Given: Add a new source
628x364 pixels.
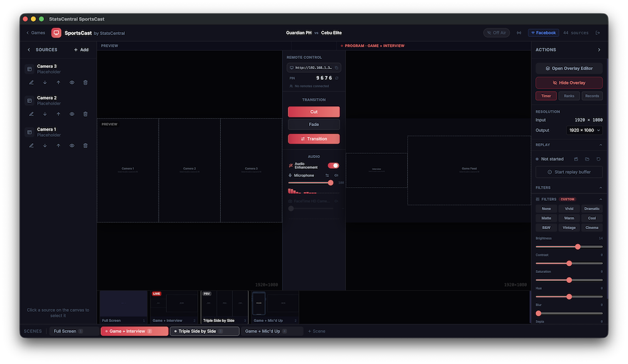Looking at the screenshot, I should point(81,50).
